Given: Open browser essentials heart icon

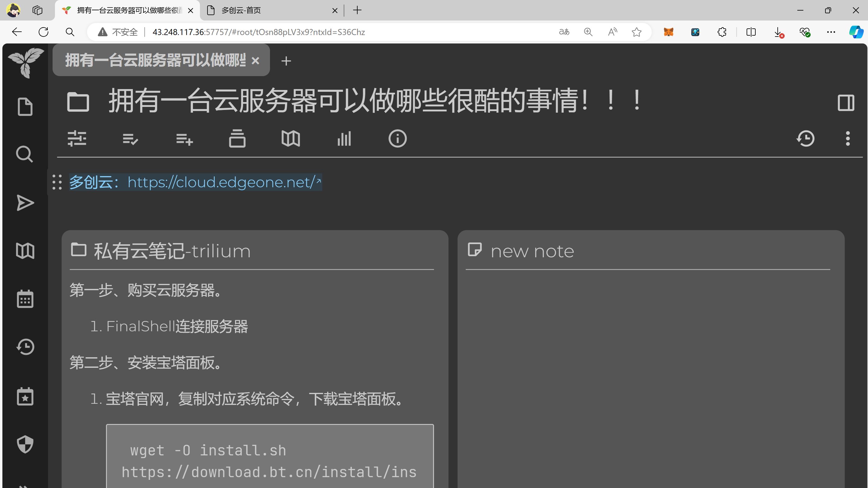Looking at the screenshot, I should [805, 32].
